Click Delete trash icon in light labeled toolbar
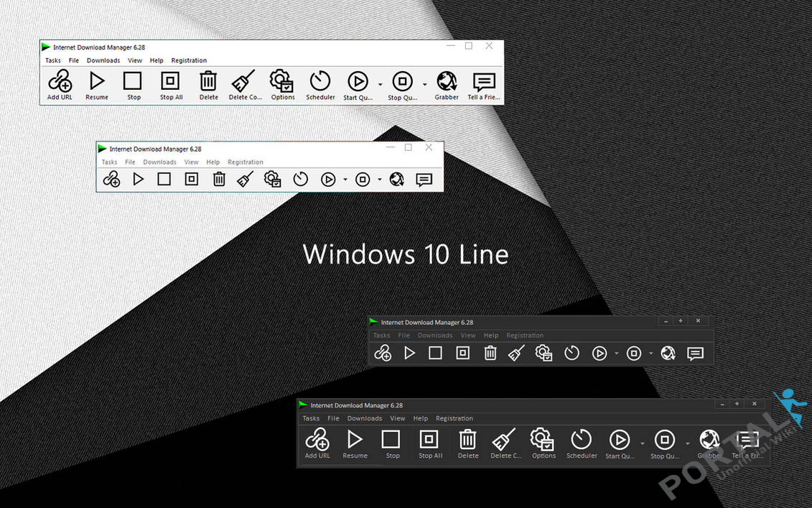 coord(208,85)
